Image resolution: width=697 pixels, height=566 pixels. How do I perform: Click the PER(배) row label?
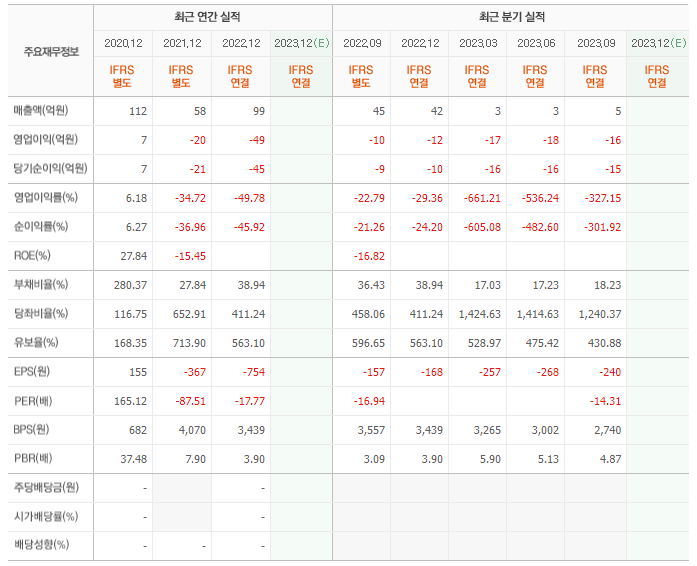pyautogui.click(x=33, y=401)
